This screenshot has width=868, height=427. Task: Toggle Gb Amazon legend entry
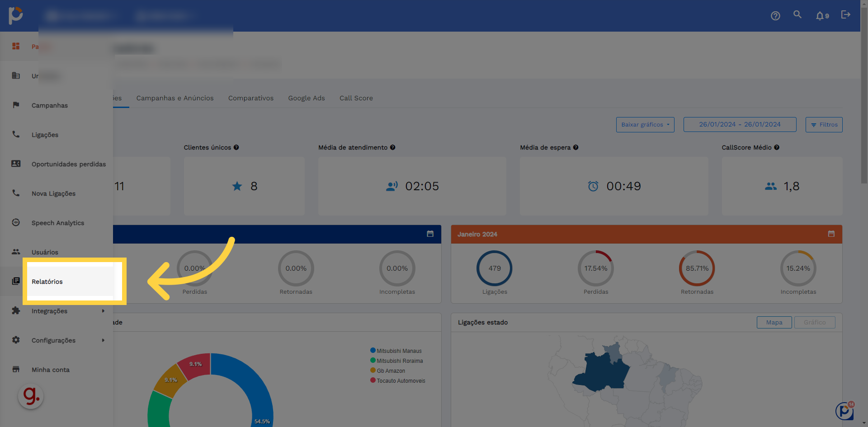pos(388,371)
